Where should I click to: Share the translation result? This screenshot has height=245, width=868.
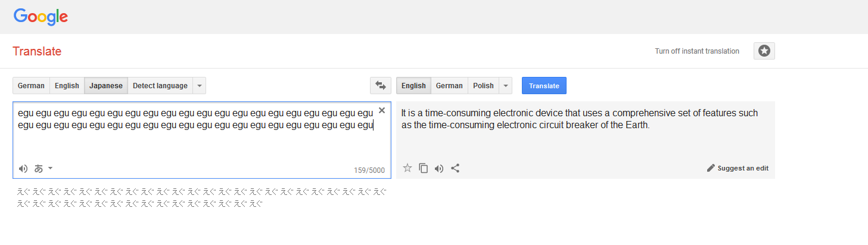tap(455, 168)
